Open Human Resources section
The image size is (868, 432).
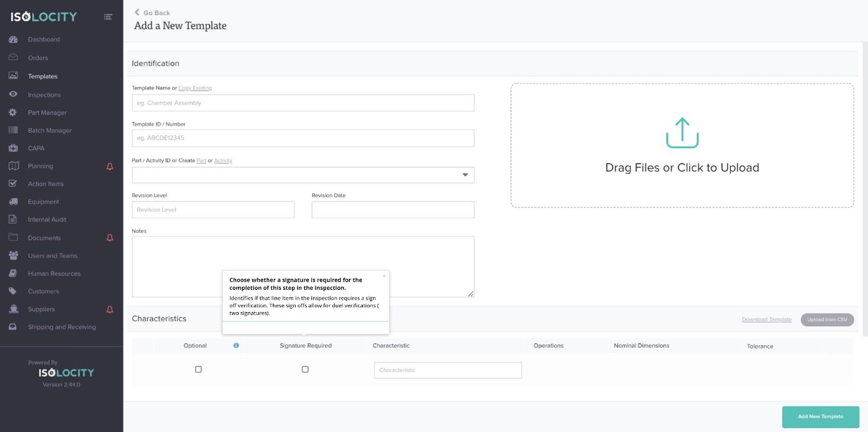tap(54, 274)
